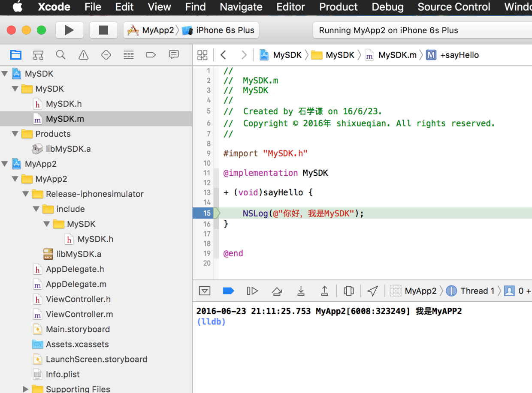Toggle the breakpoint on line 15

[206, 213]
